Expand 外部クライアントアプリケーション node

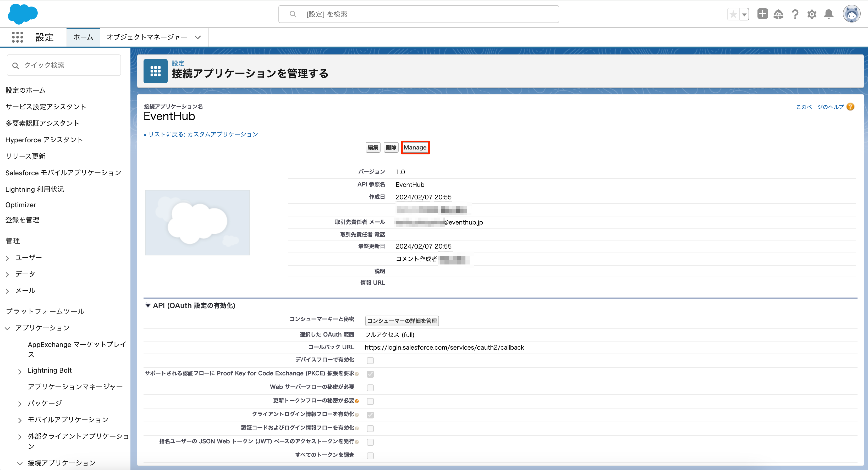coord(20,437)
